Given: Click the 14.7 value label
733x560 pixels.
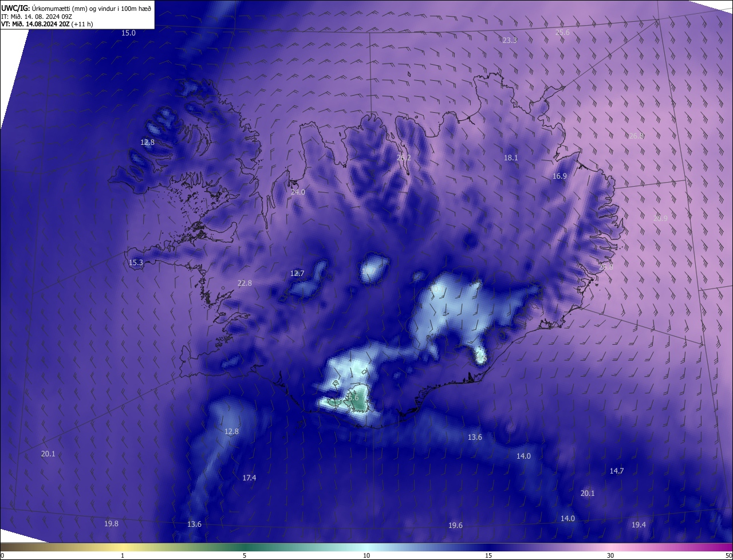Looking at the screenshot, I should (x=616, y=471).
